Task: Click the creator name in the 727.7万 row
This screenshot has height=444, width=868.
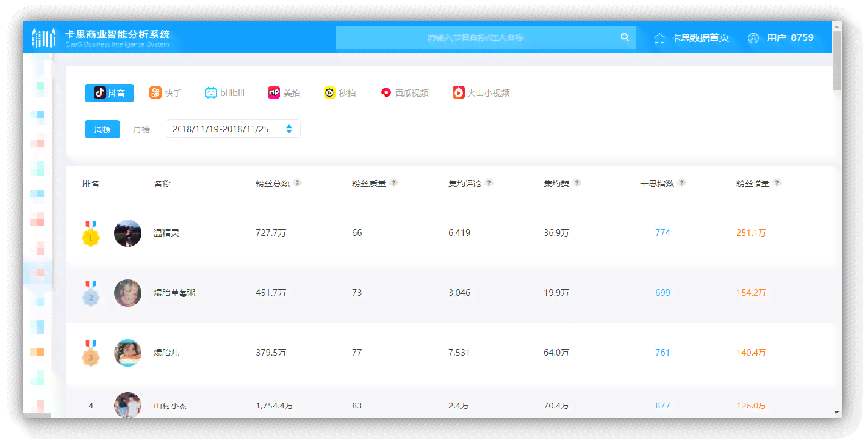Action: pyautogui.click(x=166, y=233)
